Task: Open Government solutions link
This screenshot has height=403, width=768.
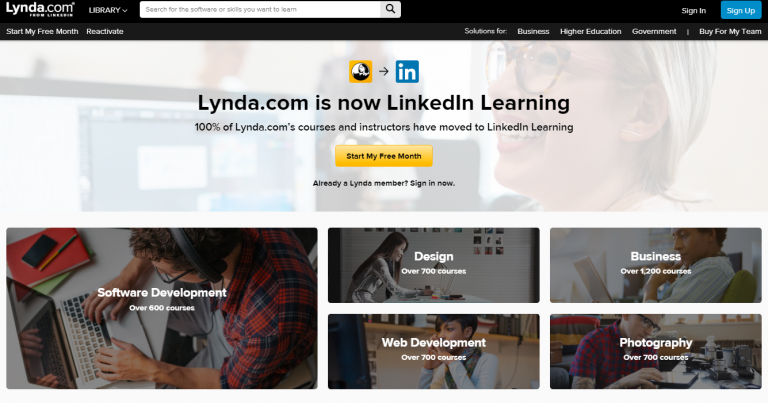Action: point(654,31)
